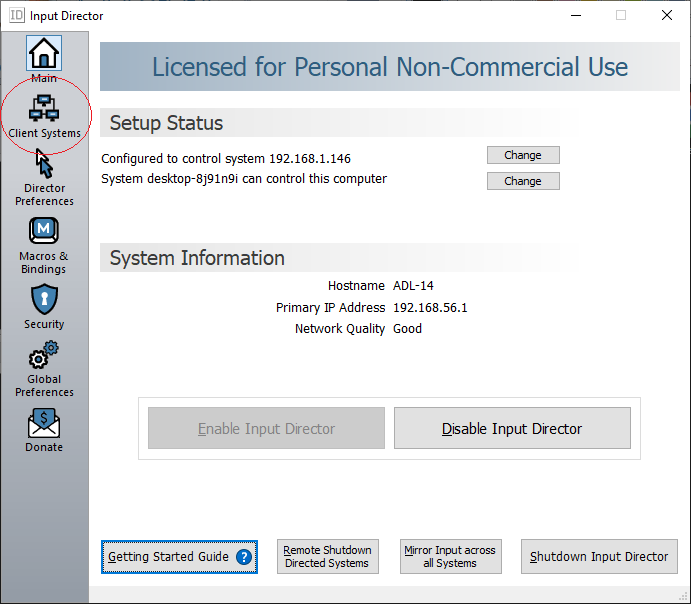
Task: Click the Setup Status heading
Action: point(166,123)
